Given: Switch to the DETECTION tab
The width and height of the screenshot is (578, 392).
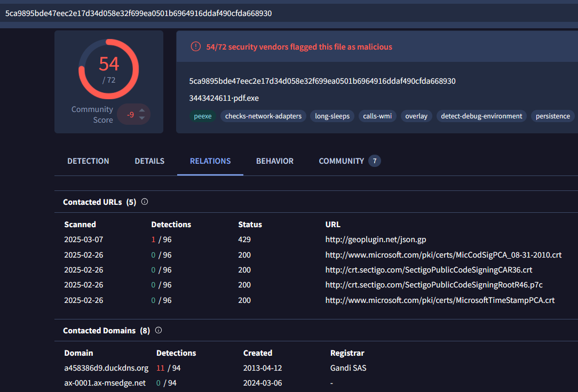Looking at the screenshot, I should point(88,161).
